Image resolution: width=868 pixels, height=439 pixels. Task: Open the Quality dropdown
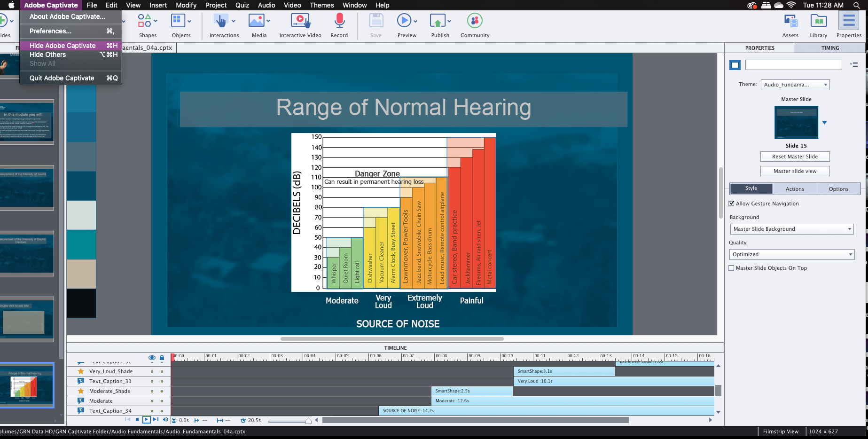click(x=791, y=254)
